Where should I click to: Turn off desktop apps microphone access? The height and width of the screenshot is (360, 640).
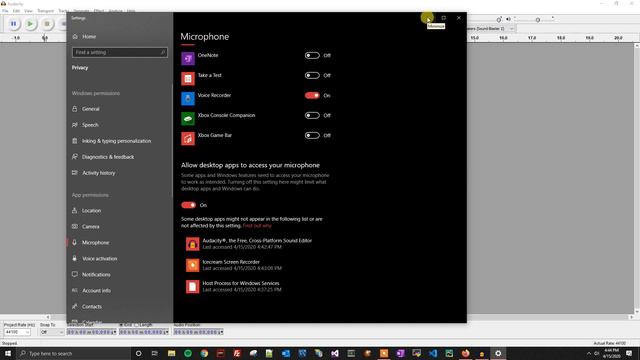coord(189,205)
